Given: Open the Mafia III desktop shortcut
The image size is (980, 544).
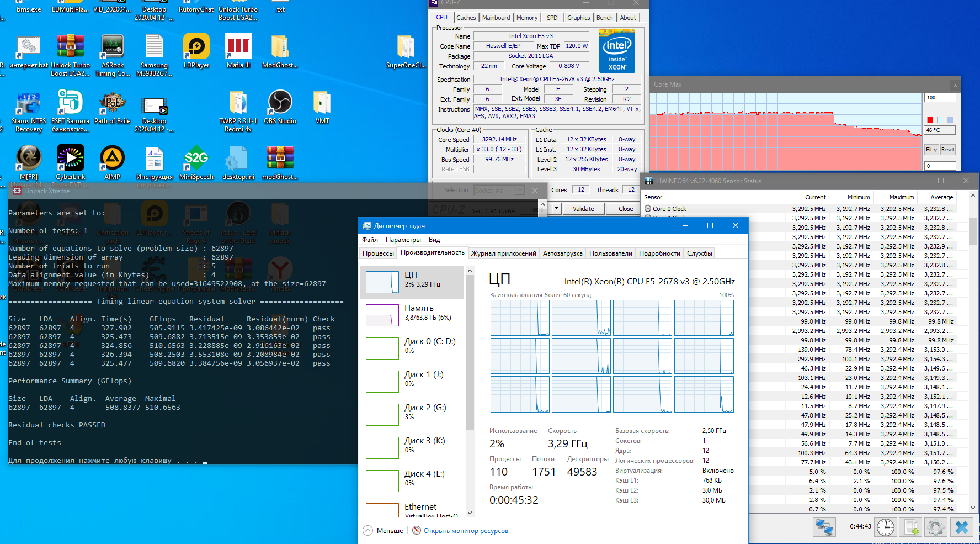Looking at the screenshot, I should click(x=238, y=51).
